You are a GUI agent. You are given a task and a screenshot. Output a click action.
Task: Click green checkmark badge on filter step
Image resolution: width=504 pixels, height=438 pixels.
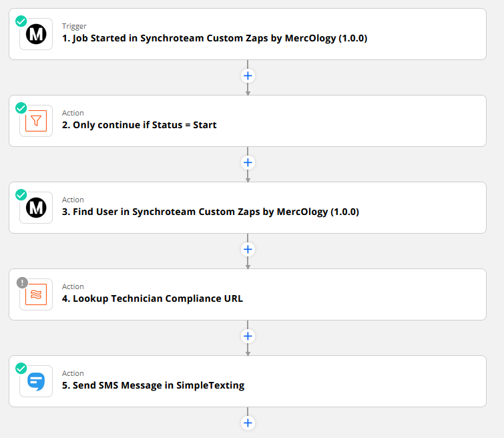pyautogui.click(x=21, y=108)
